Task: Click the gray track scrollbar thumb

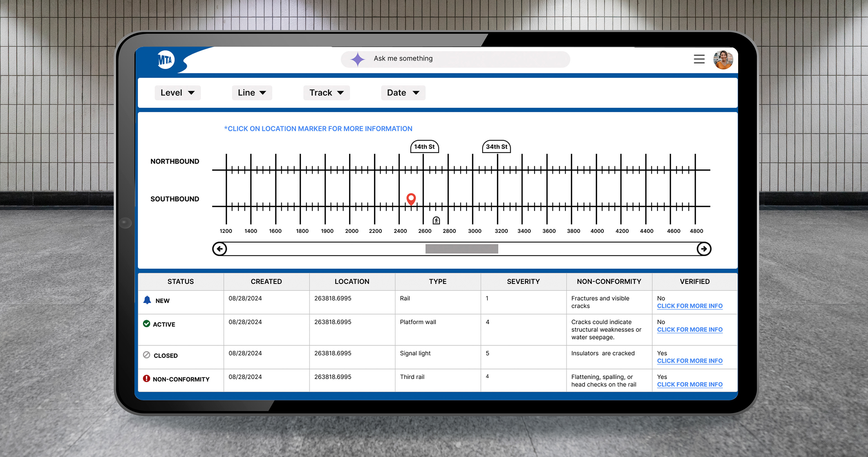Action: pos(462,249)
